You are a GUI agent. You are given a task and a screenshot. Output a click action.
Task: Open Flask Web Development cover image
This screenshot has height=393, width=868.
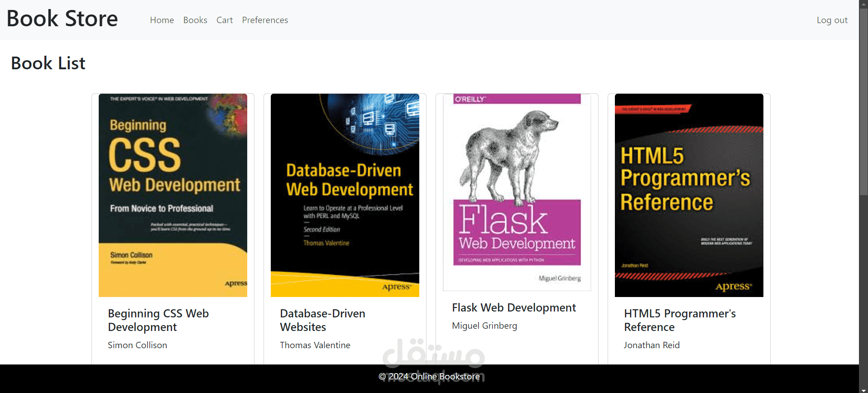point(517,192)
